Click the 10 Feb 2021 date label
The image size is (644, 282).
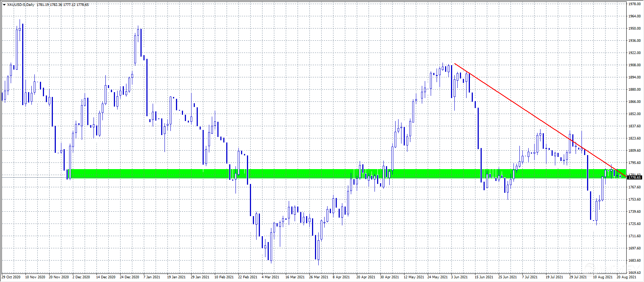224,277
